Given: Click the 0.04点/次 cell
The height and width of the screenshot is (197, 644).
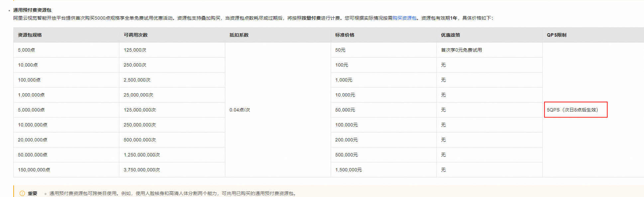Looking at the screenshot, I should (x=278, y=110).
